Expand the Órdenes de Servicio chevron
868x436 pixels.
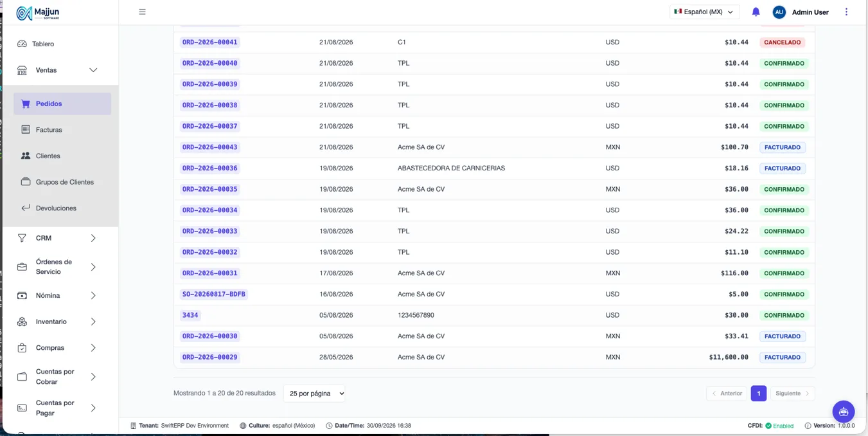click(93, 267)
